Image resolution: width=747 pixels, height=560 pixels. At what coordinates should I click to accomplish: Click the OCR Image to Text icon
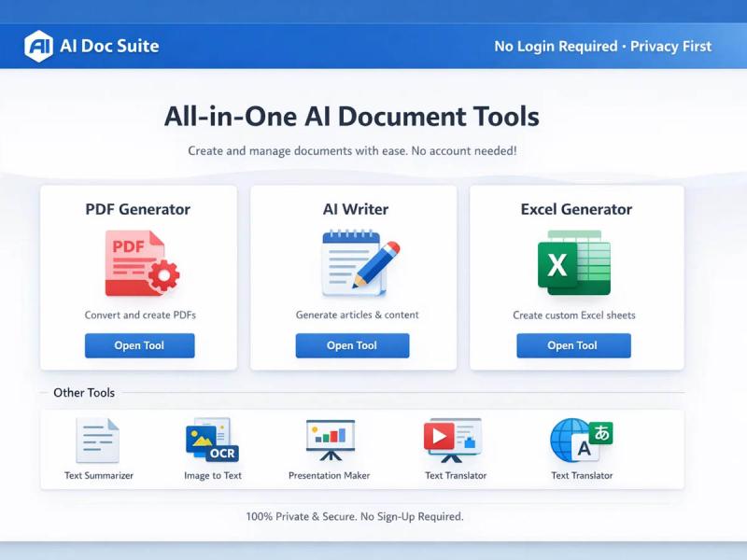pos(212,440)
